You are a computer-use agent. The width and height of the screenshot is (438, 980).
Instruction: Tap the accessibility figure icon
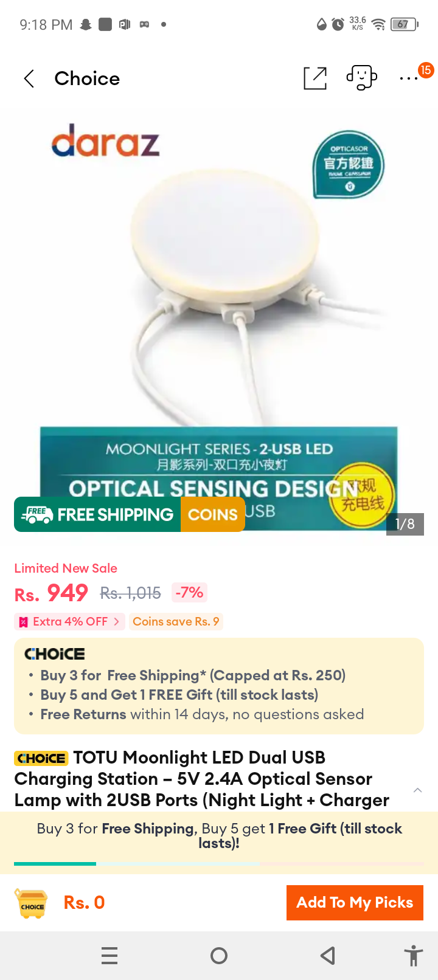tap(414, 956)
